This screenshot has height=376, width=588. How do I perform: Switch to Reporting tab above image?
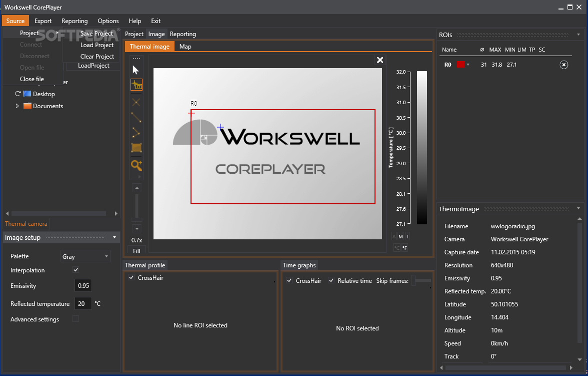tap(183, 34)
